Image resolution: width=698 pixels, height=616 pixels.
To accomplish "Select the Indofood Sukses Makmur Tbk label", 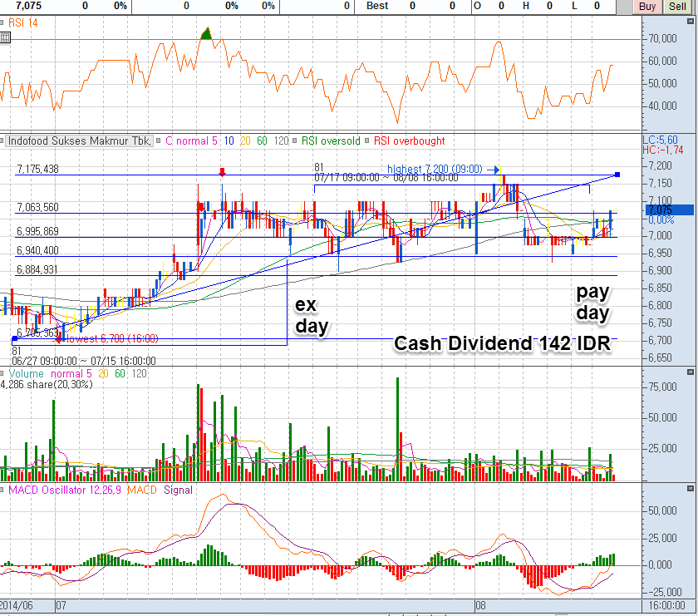I will pos(80,141).
